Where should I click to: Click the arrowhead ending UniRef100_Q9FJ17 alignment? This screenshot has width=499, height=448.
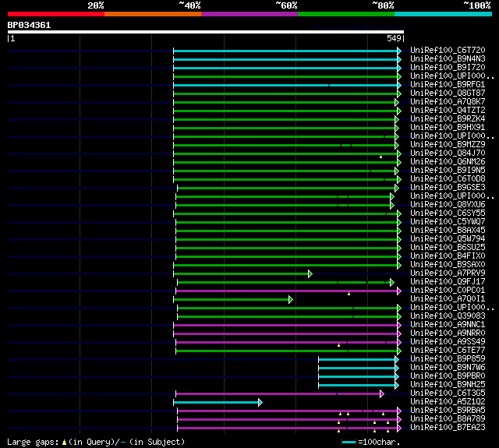click(391, 282)
